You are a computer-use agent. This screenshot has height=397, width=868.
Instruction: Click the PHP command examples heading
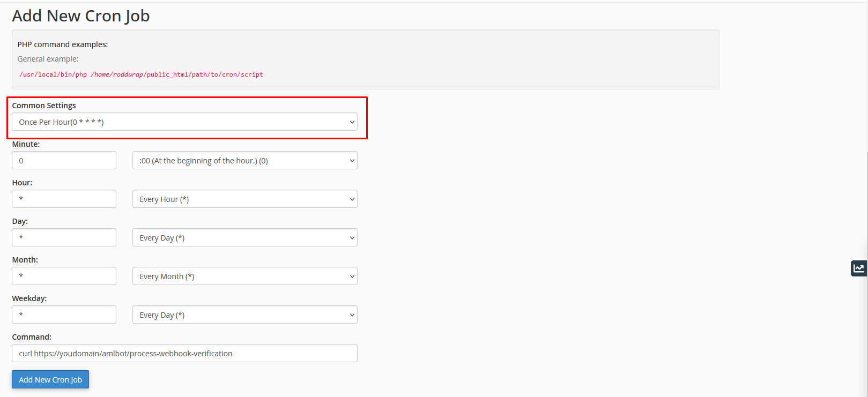[63, 44]
